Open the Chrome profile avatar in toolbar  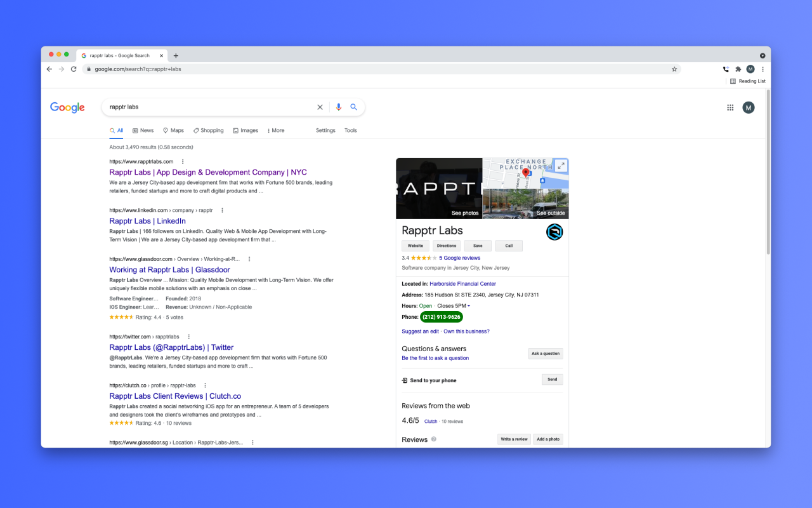[x=750, y=69]
